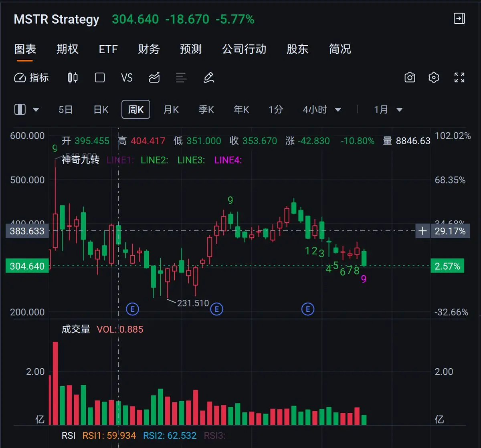This screenshot has height=448, width=481.
Task: Click the VOL: 0.885 value
Action: pos(120,329)
